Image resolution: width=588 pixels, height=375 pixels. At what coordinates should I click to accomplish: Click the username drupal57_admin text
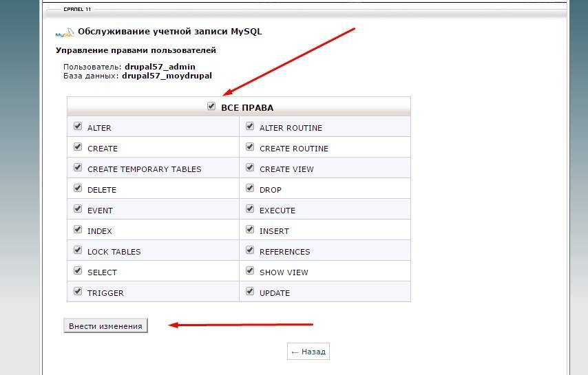pyautogui.click(x=160, y=67)
